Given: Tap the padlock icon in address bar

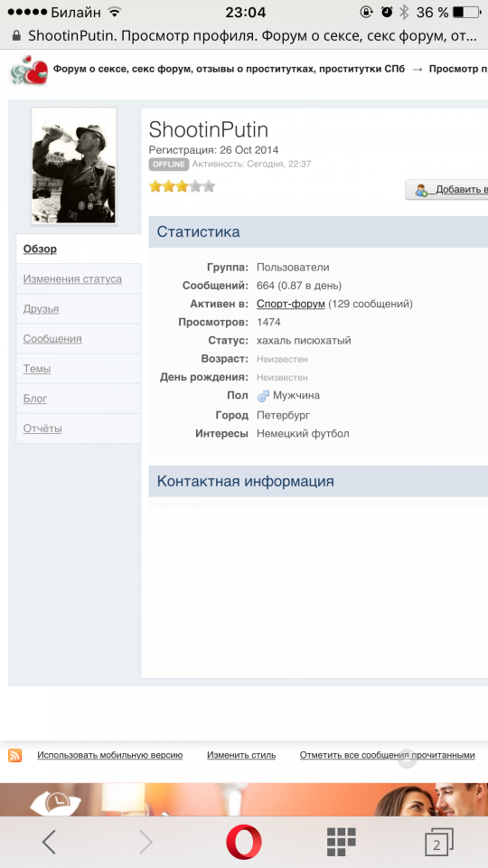Looking at the screenshot, I should tap(16, 36).
